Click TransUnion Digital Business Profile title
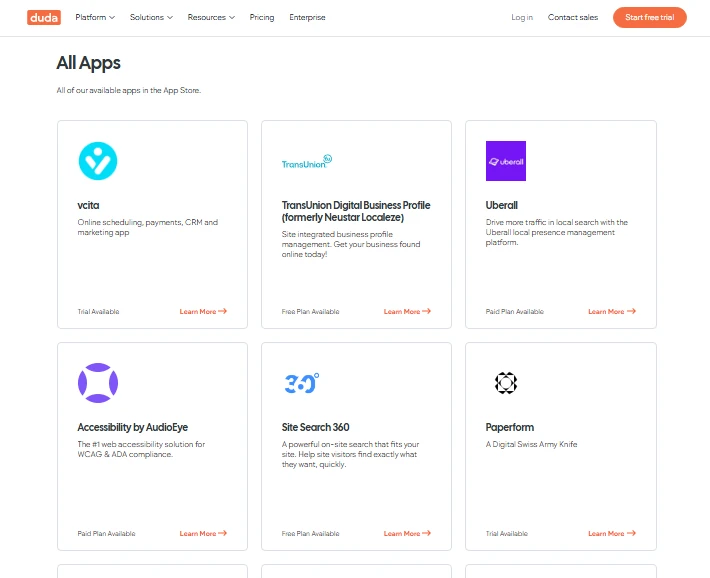This screenshot has width=710, height=578. (356, 211)
